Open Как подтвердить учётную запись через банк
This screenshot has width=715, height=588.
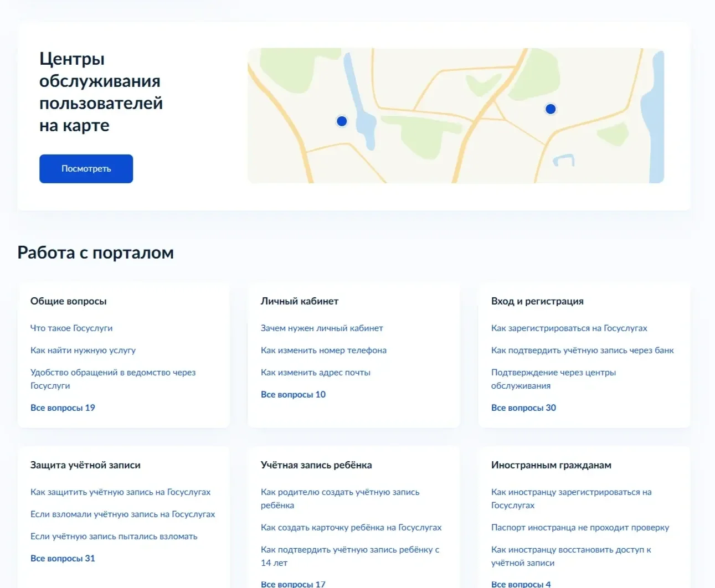pos(582,350)
